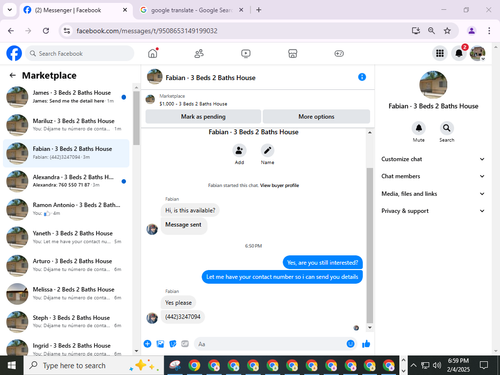Open the Marketplace storefront icon

pos(292,53)
